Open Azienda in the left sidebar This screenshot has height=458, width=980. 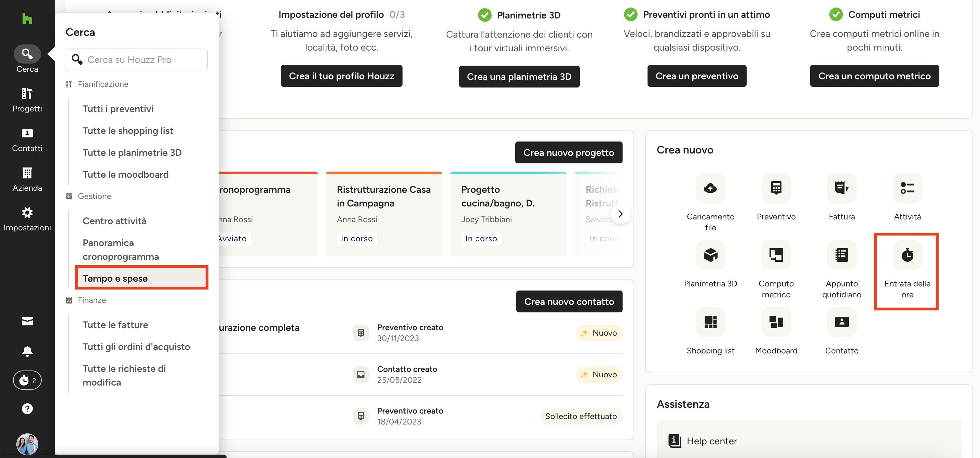[27, 179]
